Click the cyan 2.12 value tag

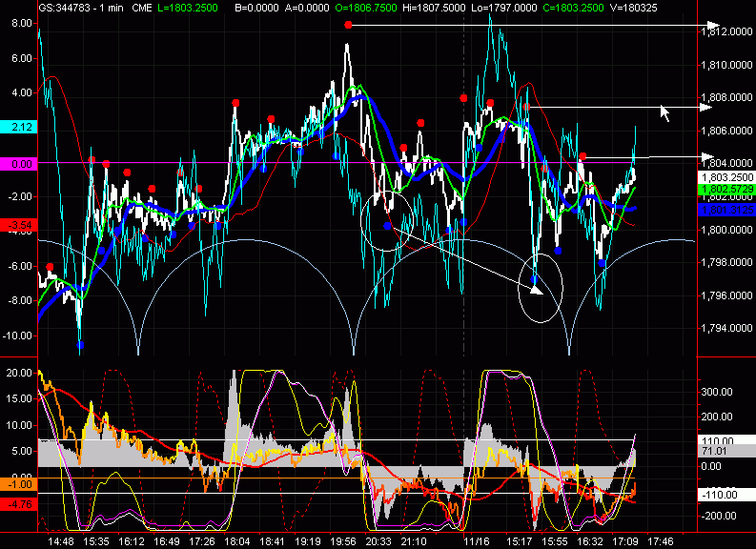(x=19, y=128)
